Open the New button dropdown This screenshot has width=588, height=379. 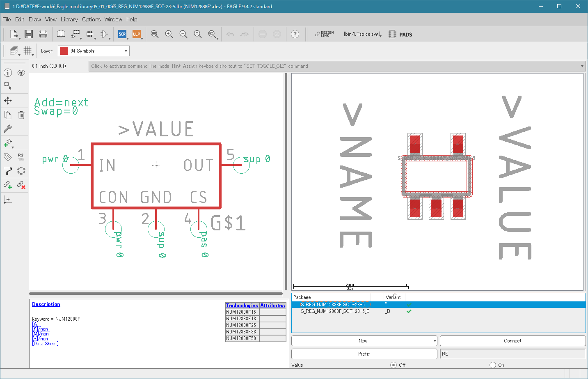tap(435, 341)
